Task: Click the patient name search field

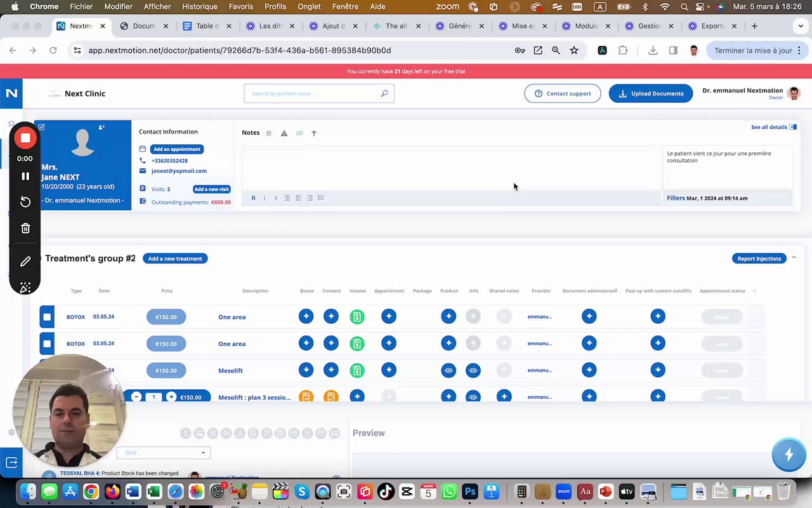Action: tap(319, 93)
